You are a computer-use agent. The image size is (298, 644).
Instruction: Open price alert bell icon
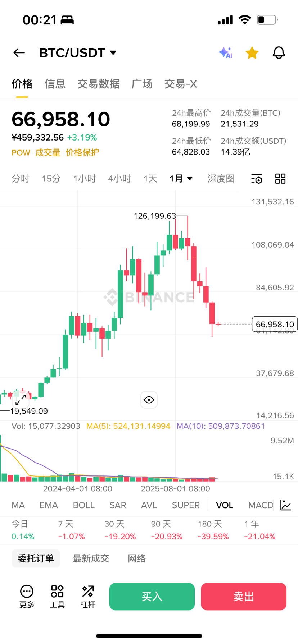point(279,53)
